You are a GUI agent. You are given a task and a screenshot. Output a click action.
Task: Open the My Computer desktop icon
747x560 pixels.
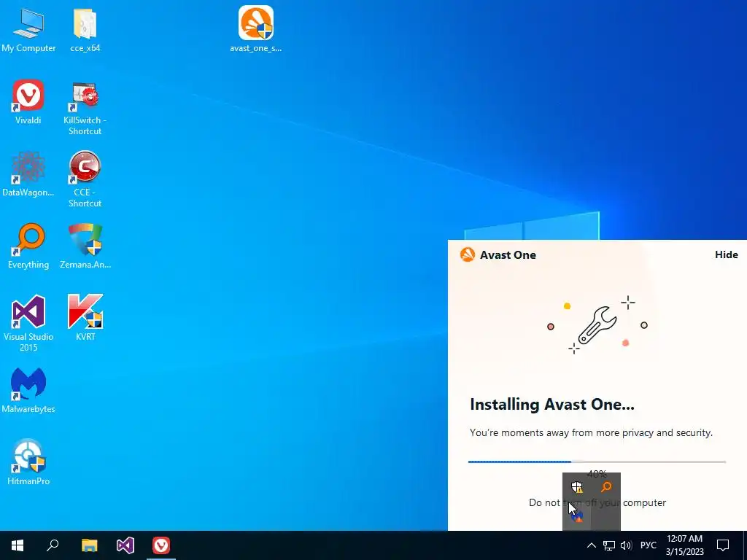click(28, 29)
